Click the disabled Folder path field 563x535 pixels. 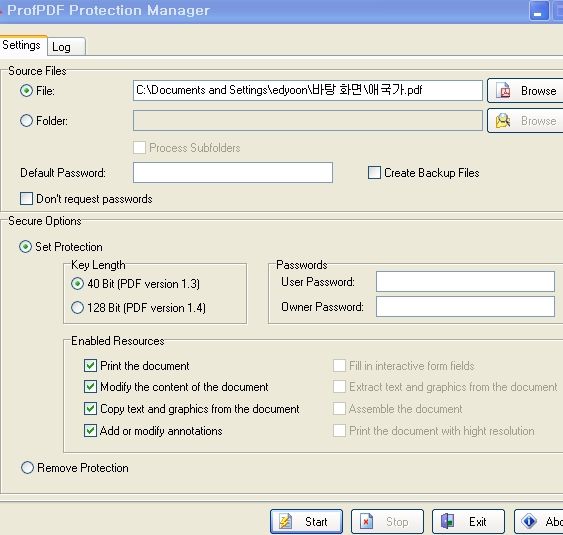pos(308,121)
